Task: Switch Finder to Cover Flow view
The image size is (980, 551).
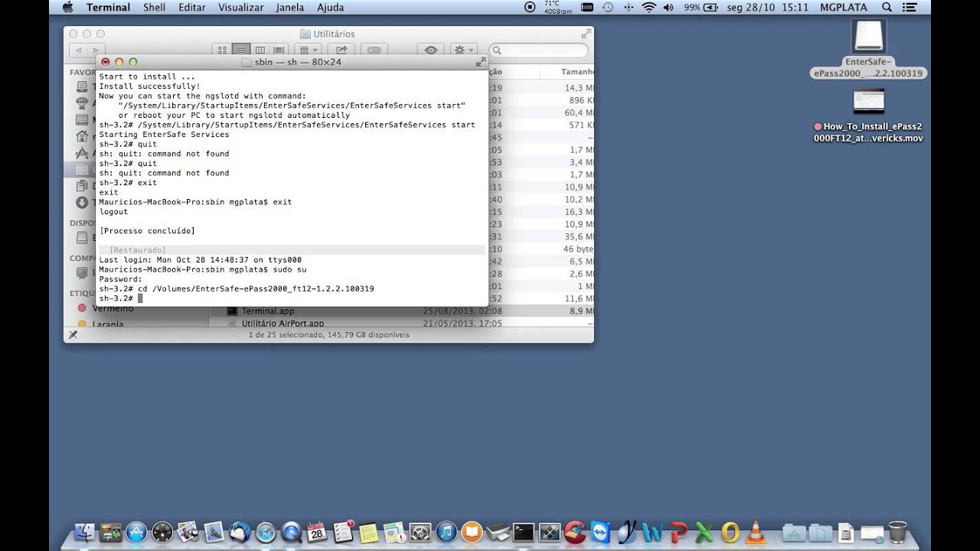Action: pos(279,50)
